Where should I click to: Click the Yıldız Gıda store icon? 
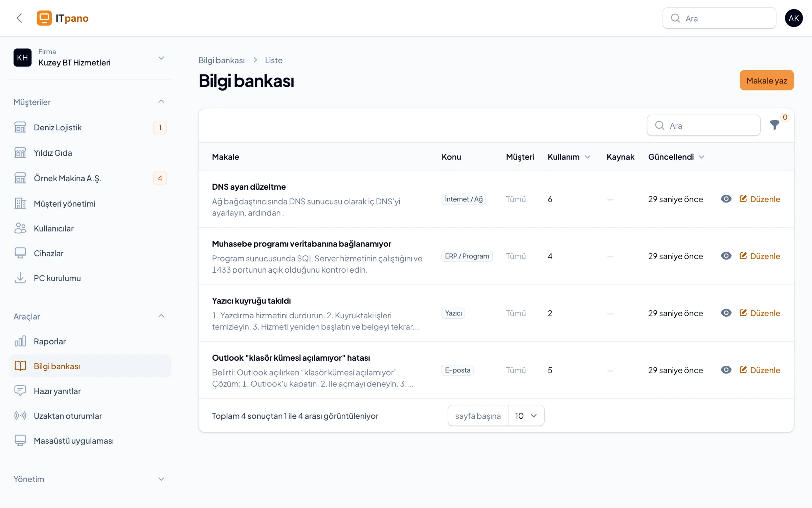point(20,153)
